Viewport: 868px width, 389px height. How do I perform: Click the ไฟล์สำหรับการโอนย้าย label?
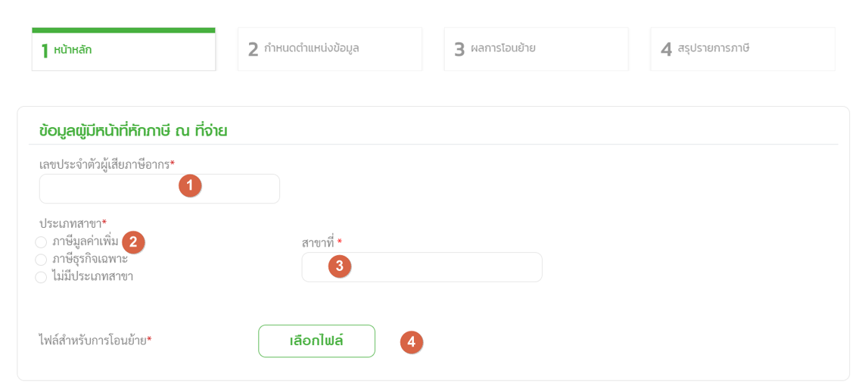coord(95,341)
